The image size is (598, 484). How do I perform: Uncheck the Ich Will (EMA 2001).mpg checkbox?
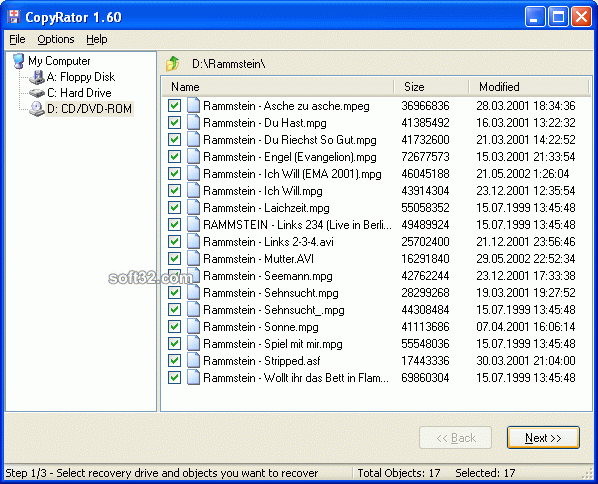pyautogui.click(x=174, y=174)
